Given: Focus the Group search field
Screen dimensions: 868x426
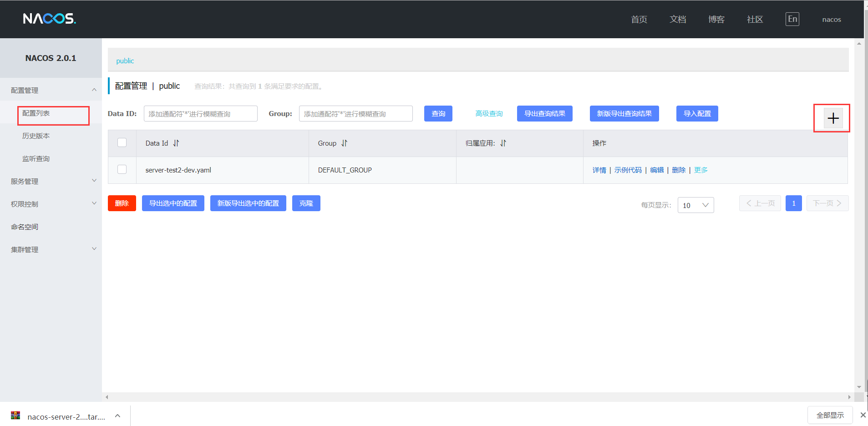Looking at the screenshot, I should point(356,114).
